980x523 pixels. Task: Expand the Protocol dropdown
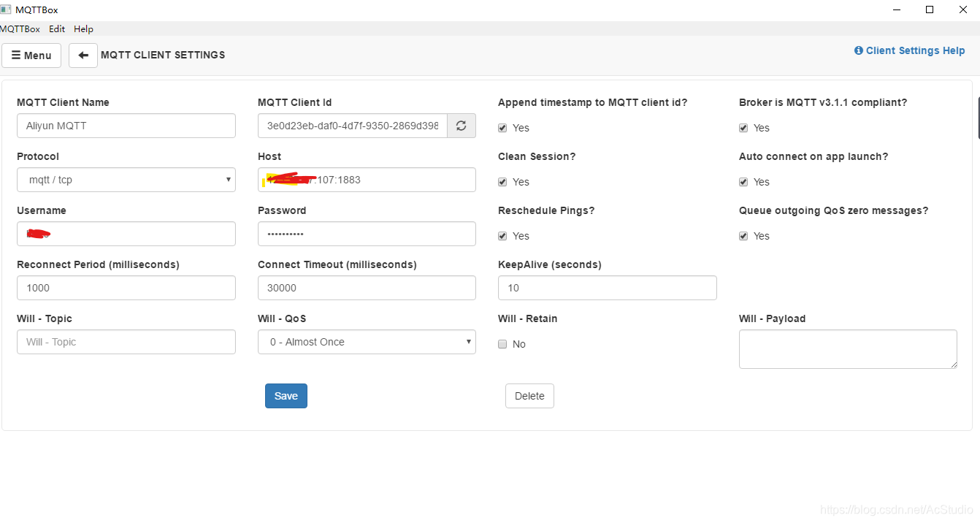click(x=126, y=180)
